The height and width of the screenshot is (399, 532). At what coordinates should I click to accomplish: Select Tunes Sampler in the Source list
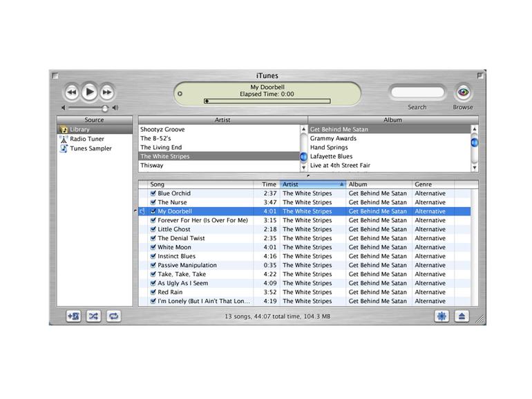tap(95, 148)
